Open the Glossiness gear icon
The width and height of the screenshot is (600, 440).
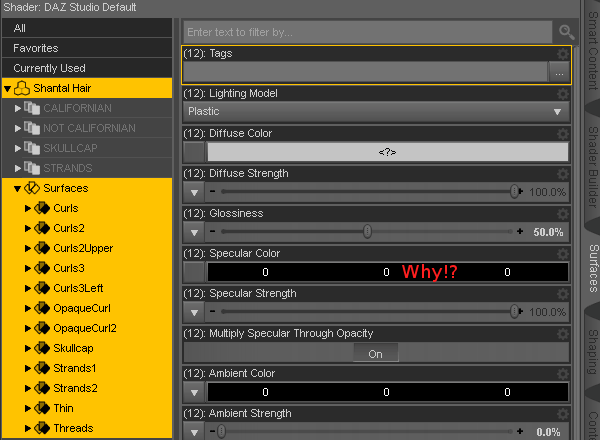click(x=562, y=214)
